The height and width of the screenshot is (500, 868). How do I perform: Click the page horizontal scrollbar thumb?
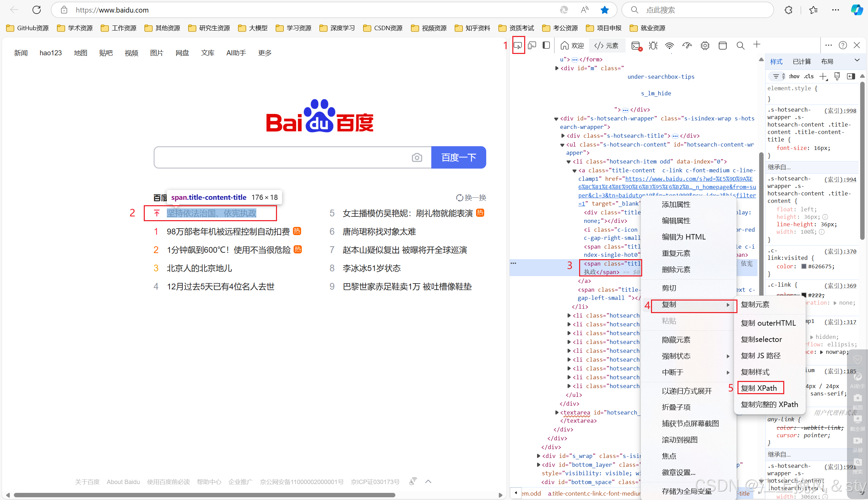click(204, 495)
